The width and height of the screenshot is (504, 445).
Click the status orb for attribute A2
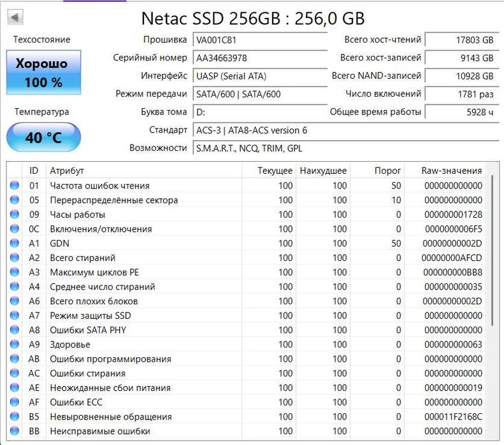(x=15, y=257)
